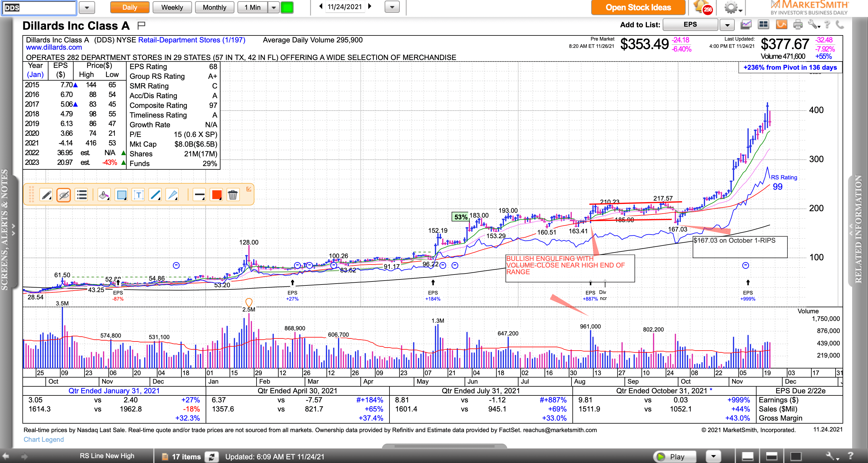Open help question mark icon in top toolbar
The height and width of the screenshot is (463, 868).
pos(827,25)
